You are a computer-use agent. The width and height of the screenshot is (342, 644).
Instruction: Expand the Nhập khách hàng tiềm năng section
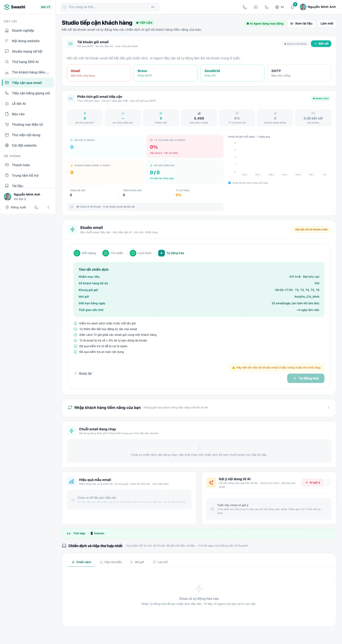199,407
